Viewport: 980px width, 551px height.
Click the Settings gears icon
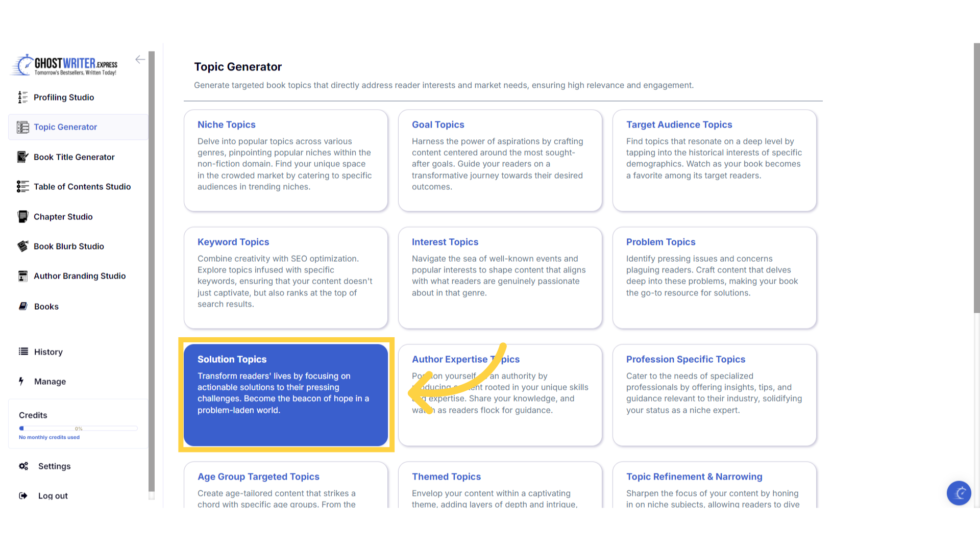pyautogui.click(x=23, y=466)
